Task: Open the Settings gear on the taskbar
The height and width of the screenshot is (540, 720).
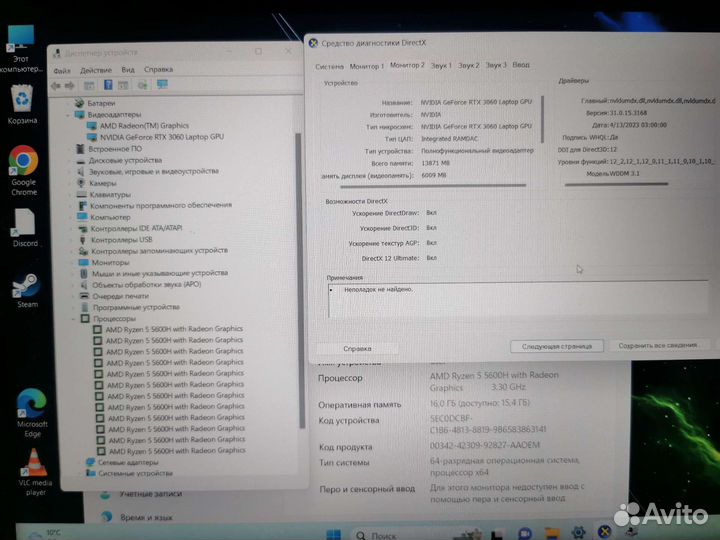Action: coord(578,532)
